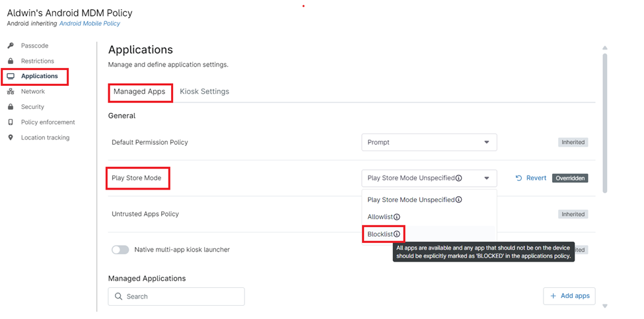Open the Android Mobile Policy link
Image resolution: width=644 pixels, height=319 pixels.
(x=90, y=24)
